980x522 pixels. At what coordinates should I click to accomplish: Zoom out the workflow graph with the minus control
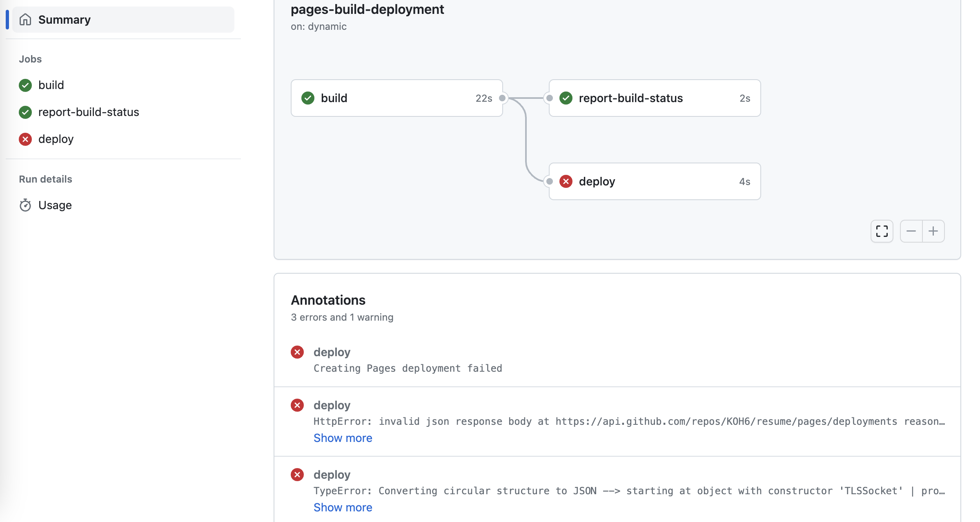911,231
